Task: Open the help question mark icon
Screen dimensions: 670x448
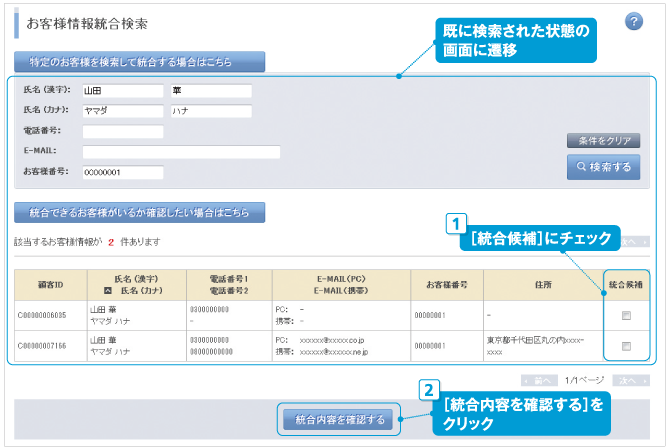Action: pyautogui.click(x=634, y=21)
